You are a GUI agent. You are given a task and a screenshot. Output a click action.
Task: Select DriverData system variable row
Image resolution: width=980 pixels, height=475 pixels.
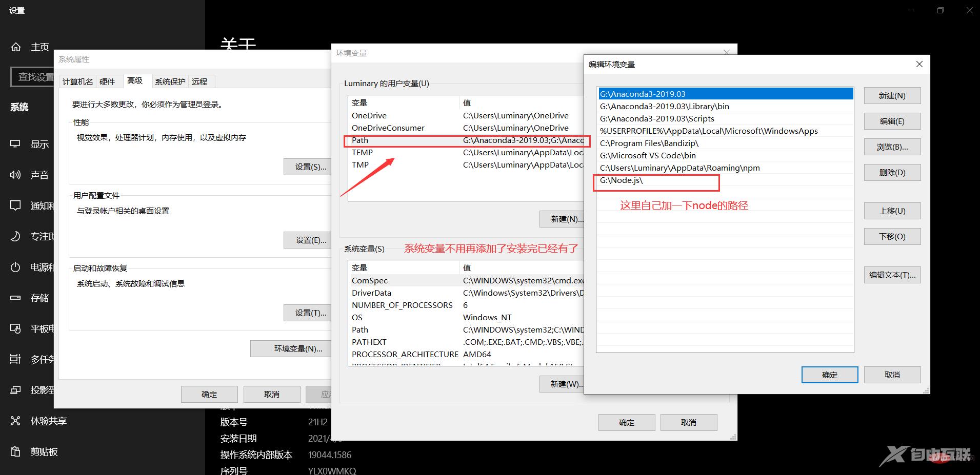[x=467, y=293]
